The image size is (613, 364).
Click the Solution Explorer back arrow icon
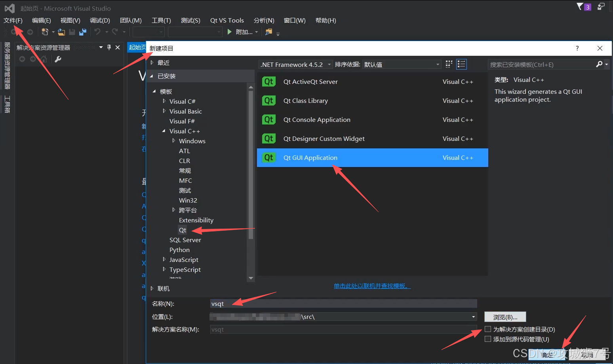tap(22, 59)
